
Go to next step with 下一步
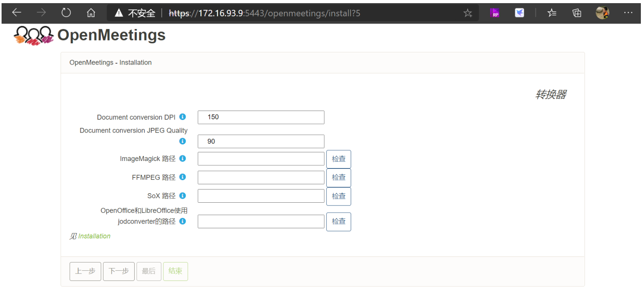(118, 271)
